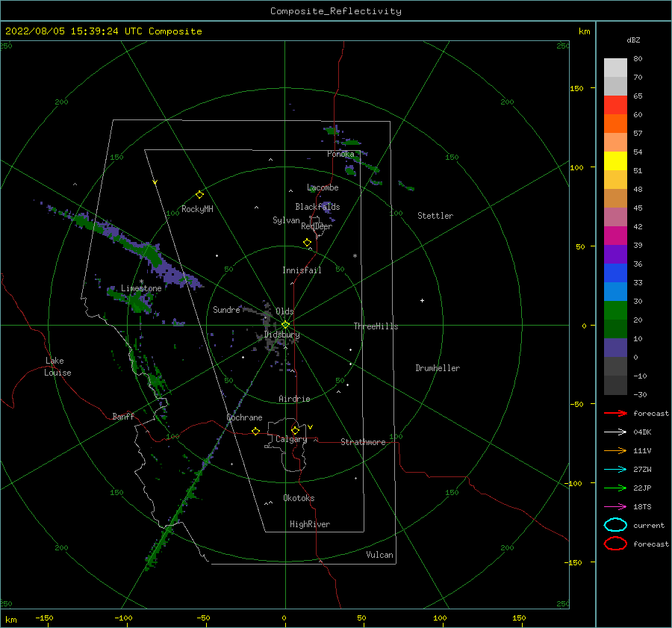Click the light blue 30–33 dBZ swatch
Screen dimensions: 672x628
click(x=615, y=292)
